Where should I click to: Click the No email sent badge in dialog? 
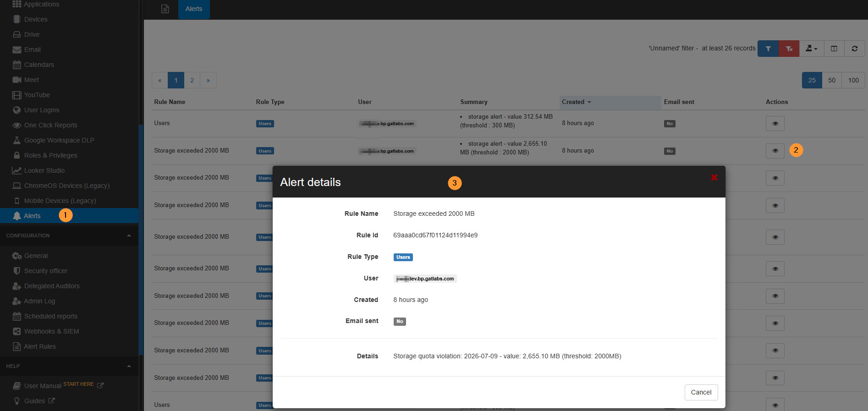pyautogui.click(x=400, y=321)
